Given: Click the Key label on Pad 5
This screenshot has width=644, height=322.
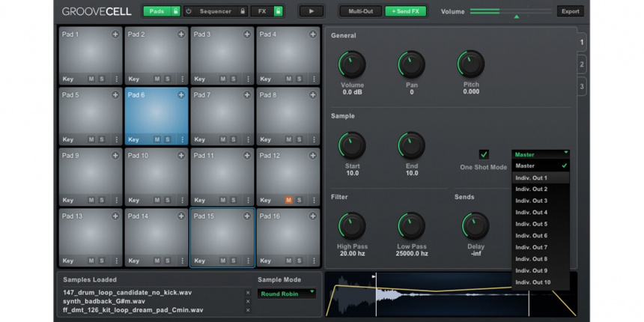Looking at the screenshot, I should [x=68, y=139].
